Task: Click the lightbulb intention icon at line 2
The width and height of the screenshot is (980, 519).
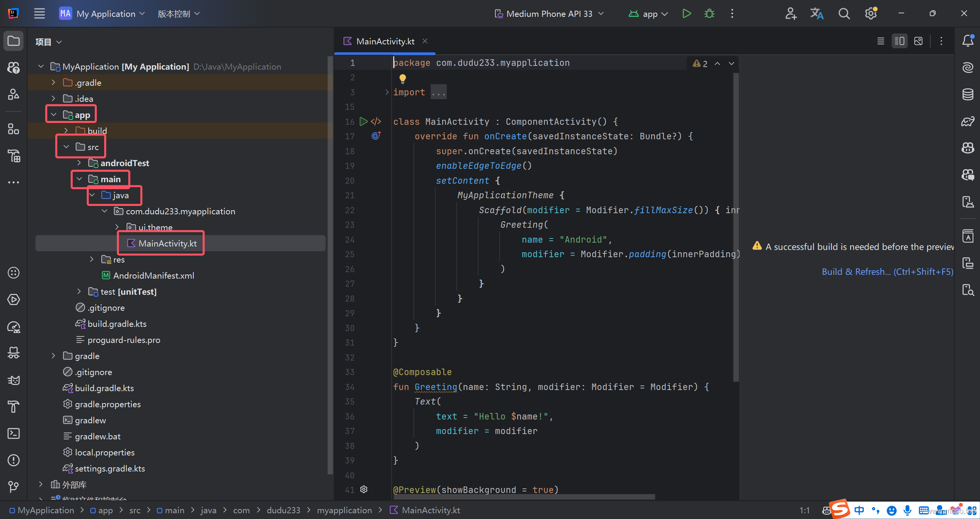Action: [x=403, y=79]
